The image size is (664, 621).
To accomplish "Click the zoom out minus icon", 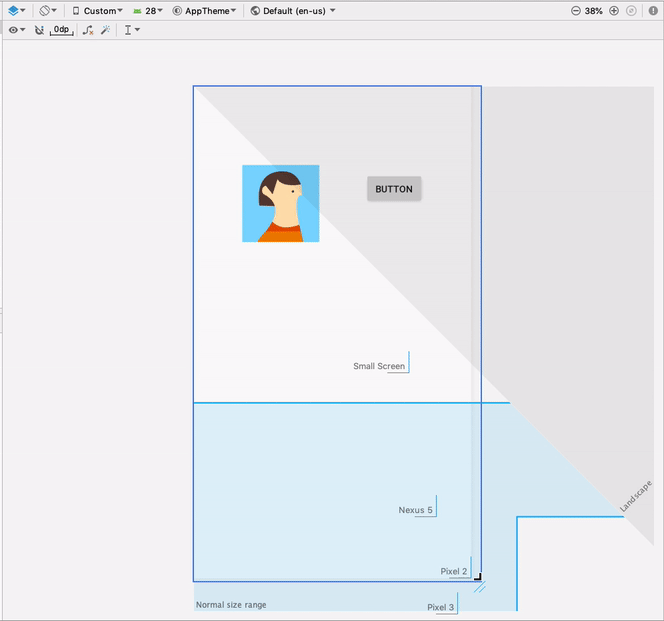I will click(x=575, y=11).
